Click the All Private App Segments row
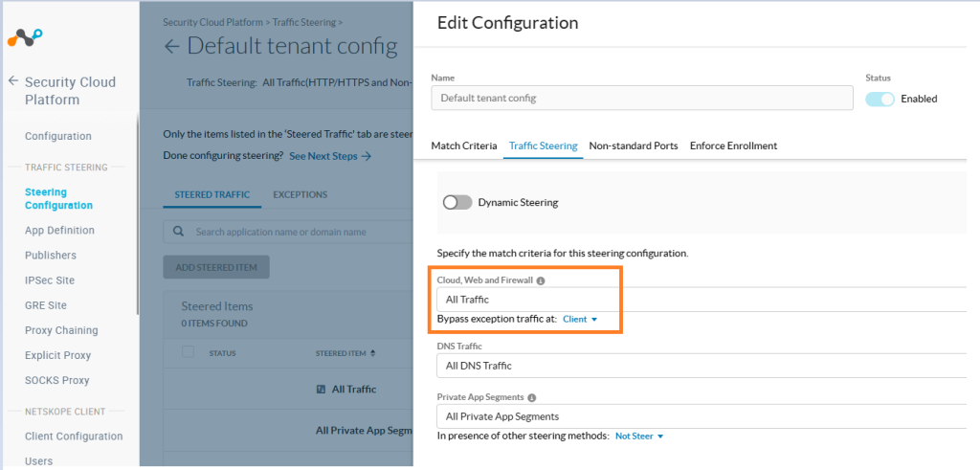This screenshot has height=470, width=980. [x=288, y=431]
